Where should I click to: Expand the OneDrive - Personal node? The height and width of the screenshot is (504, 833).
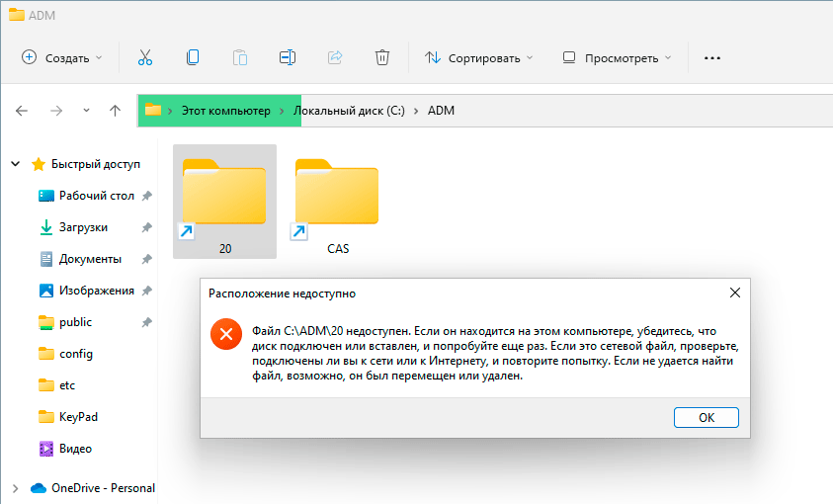pos(16,488)
